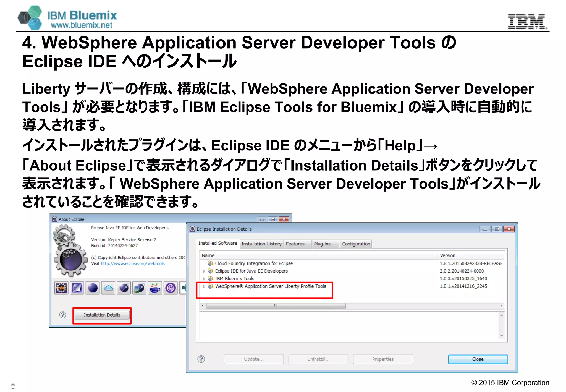Screen dimensions: 566x392
Task: Click the WTP plug-in icon in About Eclipse
Action: pos(61,288)
